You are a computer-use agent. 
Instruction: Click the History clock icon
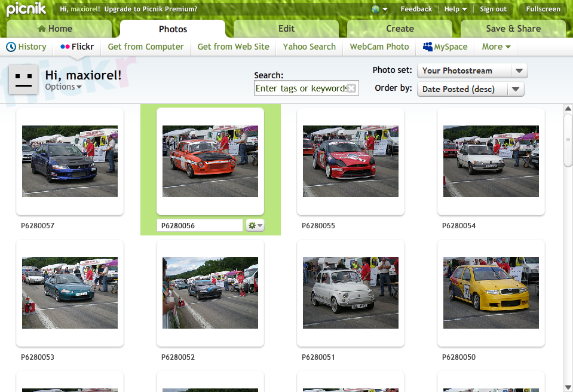coord(11,47)
